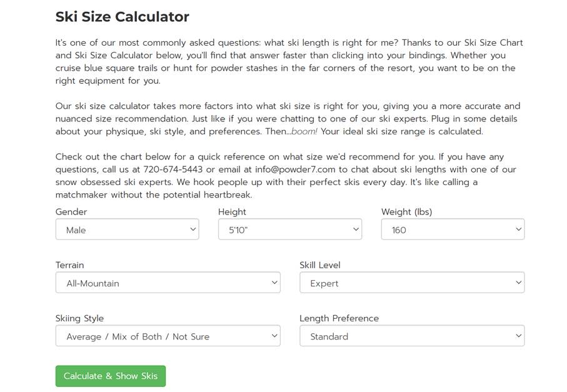Open the Gender dropdown showing Male

128,229
